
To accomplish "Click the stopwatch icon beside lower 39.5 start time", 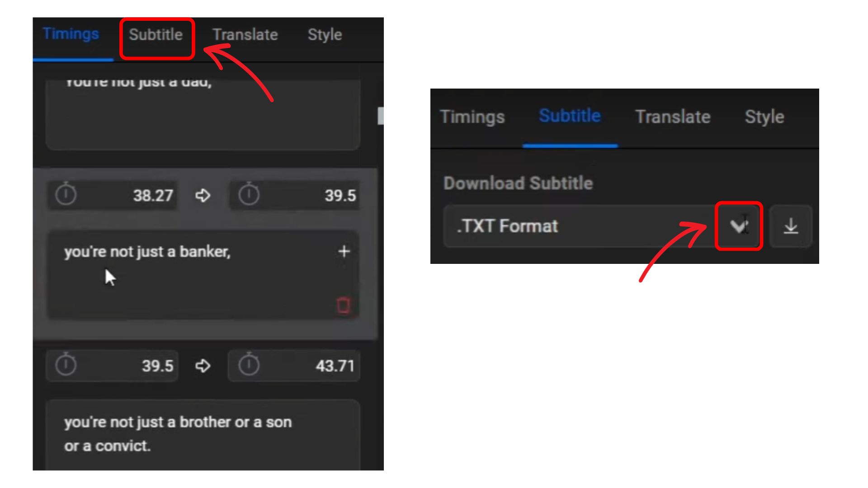I will (66, 365).
